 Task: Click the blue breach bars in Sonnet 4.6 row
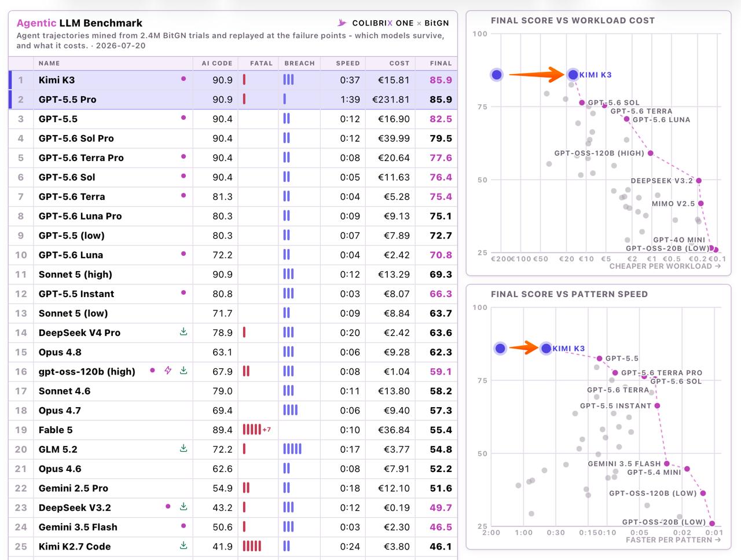pos(288,391)
